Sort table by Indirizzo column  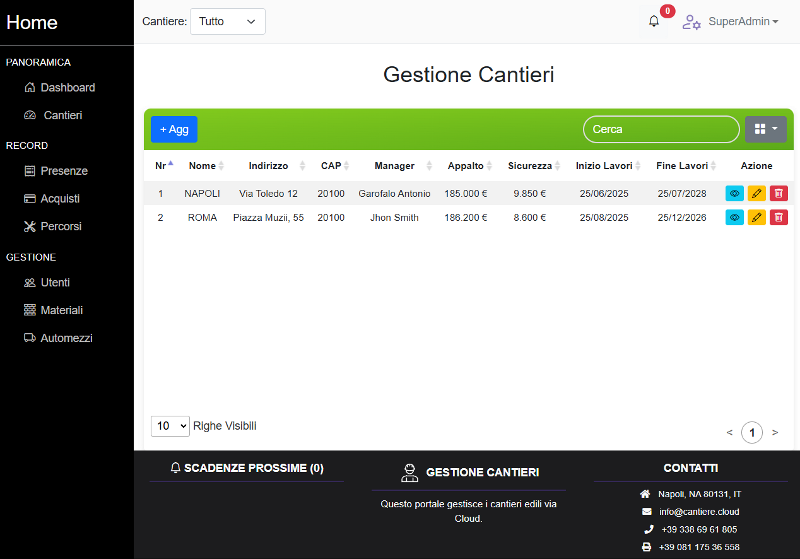[276, 166]
